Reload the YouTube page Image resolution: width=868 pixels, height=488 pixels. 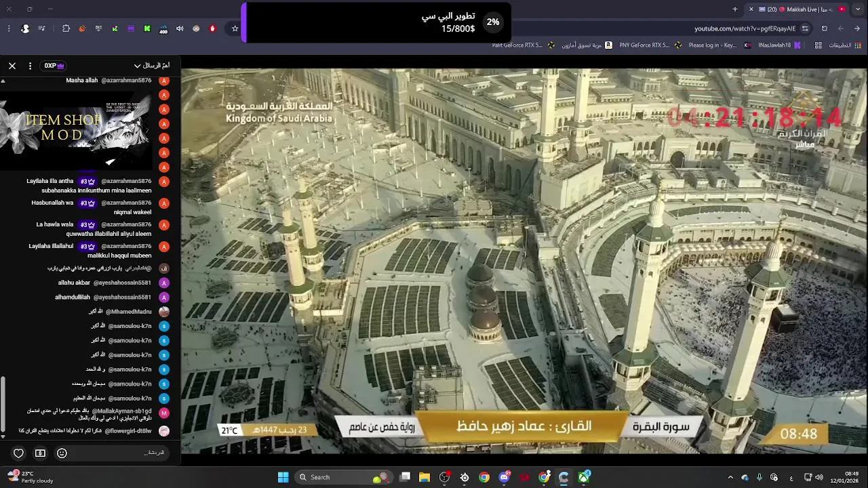tap(825, 28)
